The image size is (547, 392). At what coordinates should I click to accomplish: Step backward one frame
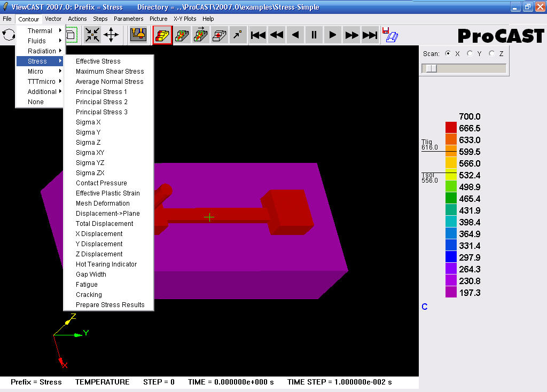295,35
